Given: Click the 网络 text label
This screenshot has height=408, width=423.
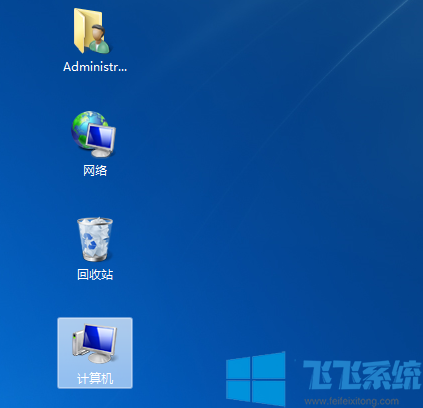Looking at the screenshot, I should (x=95, y=171).
